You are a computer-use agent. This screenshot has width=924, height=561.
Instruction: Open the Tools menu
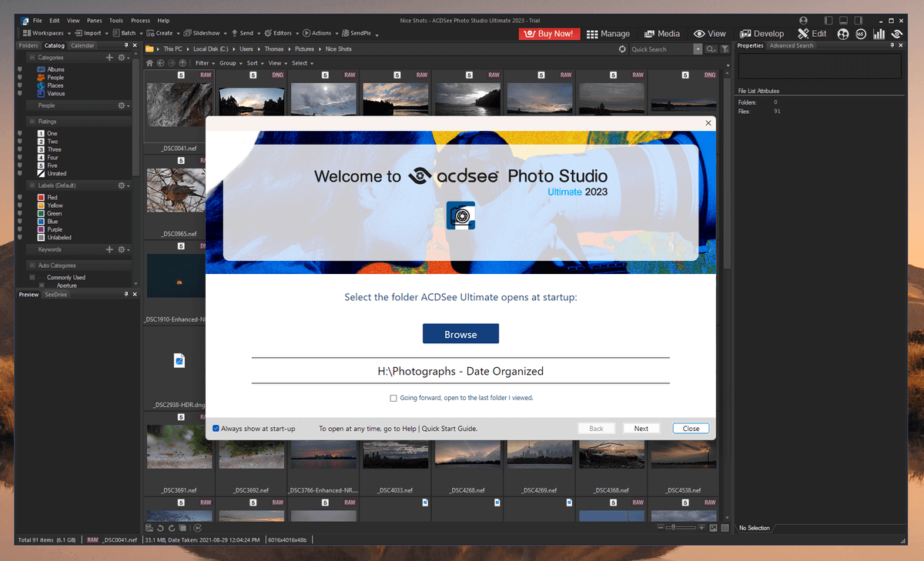pos(115,20)
